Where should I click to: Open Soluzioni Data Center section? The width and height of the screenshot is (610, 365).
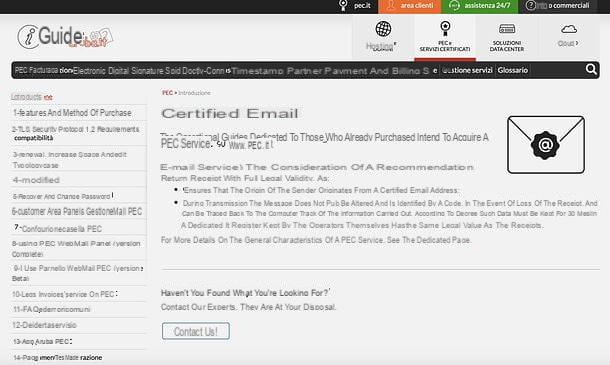pos(507,37)
